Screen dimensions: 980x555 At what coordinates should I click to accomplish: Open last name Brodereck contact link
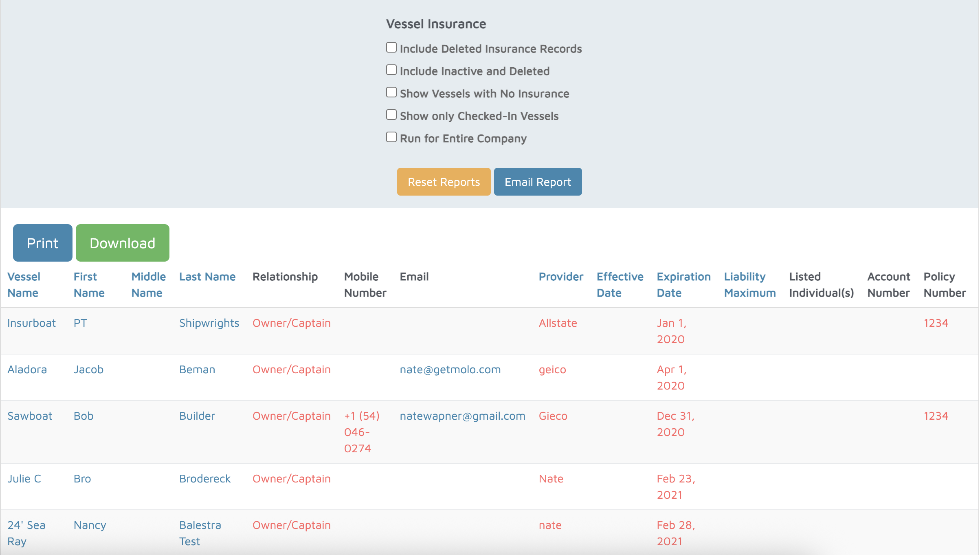(204, 479)
